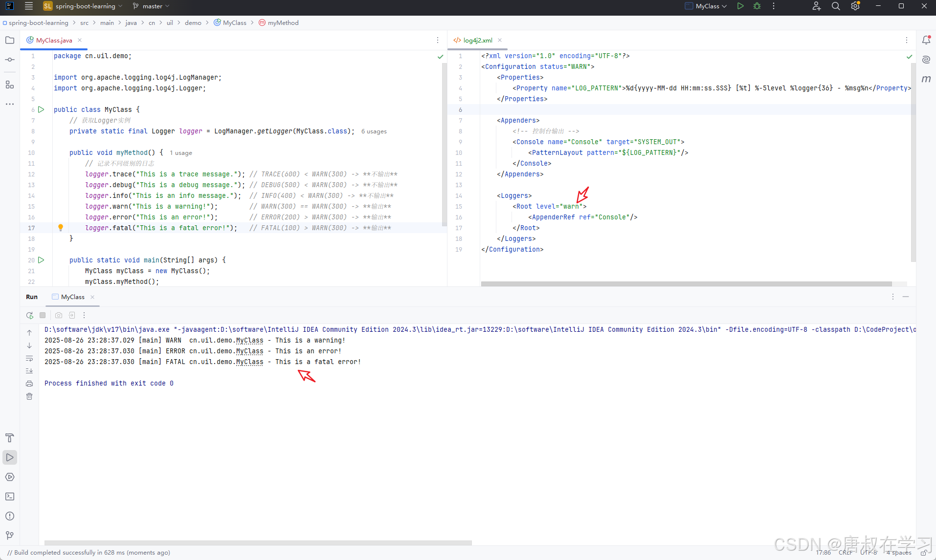
Task: Print console output icon
Action: (29, 384)
